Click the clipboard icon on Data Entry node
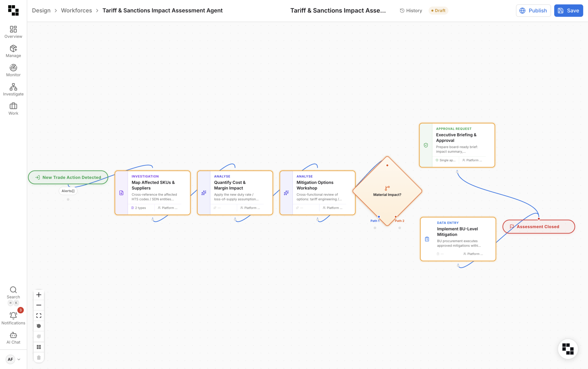 coord(427,239)
